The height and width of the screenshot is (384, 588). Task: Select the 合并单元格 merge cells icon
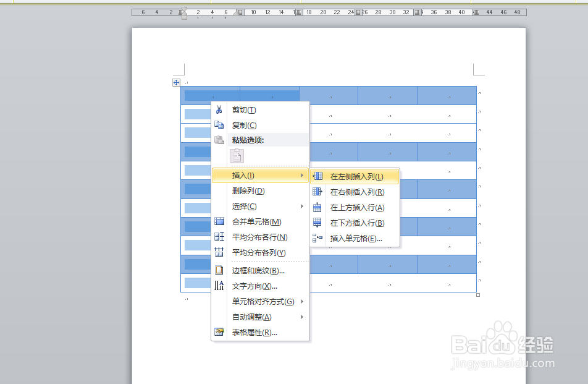click(219, 221)
